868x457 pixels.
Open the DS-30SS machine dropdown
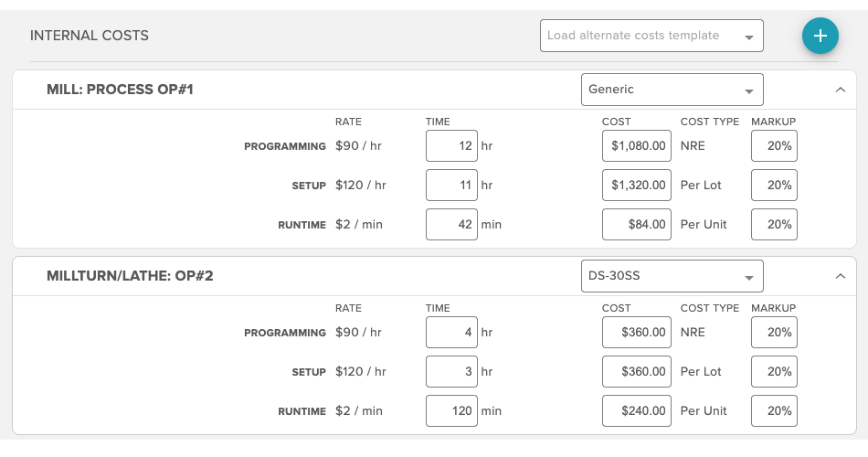(672, 276)
